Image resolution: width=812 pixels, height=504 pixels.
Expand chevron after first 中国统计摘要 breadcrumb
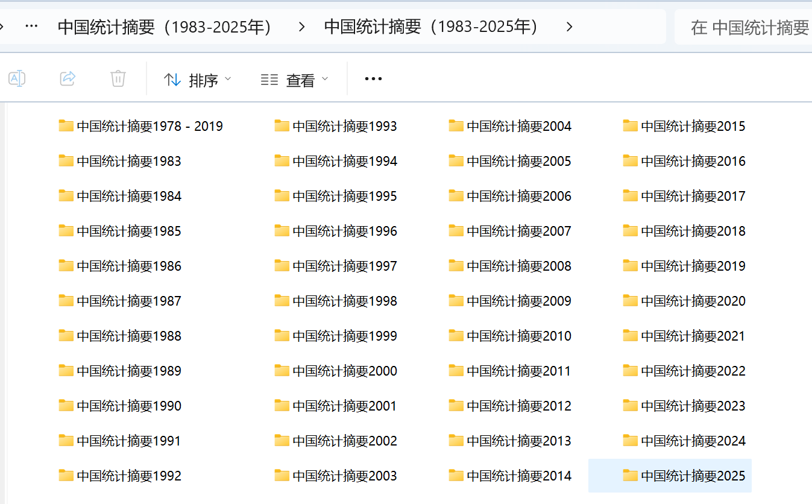[x=302, y=27]
